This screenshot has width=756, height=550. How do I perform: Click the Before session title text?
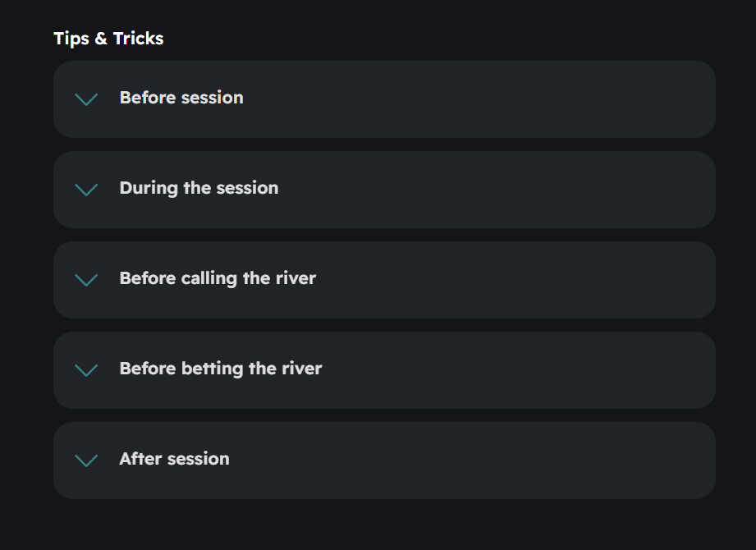[181, 98]
